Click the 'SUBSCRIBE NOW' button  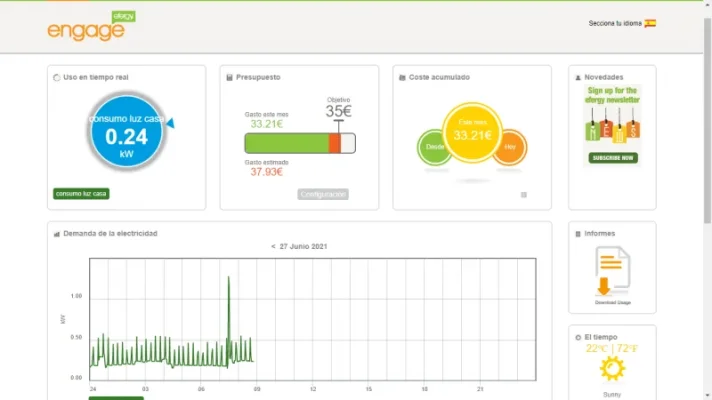613,158
